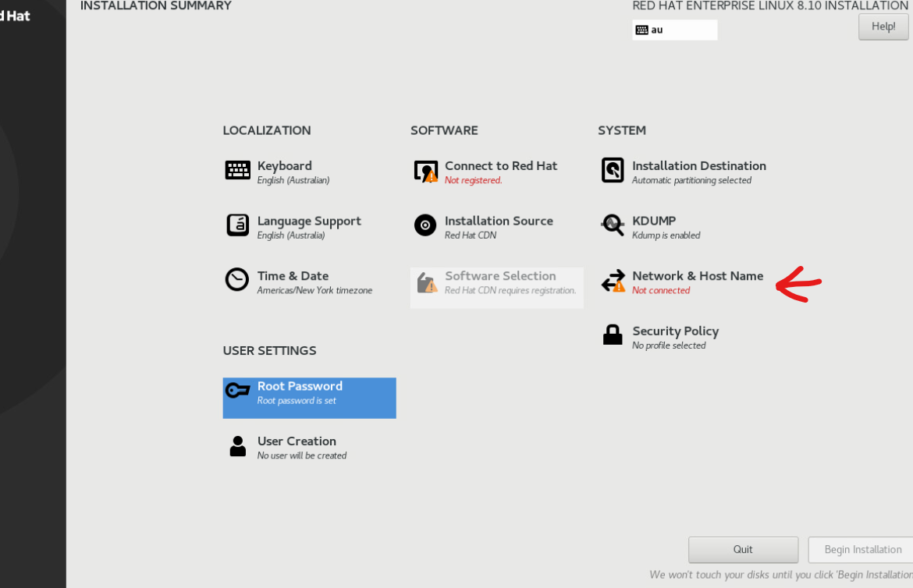The width and height of the screenshot is (913, 588).
Task: Click the 'Not registered.' warning text
Action: (474, 180)
